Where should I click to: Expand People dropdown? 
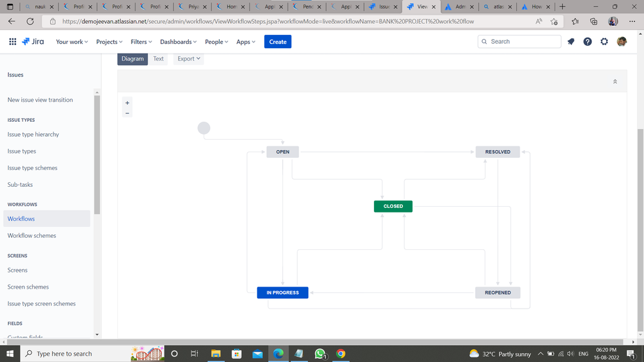click(x=217, y=41)
